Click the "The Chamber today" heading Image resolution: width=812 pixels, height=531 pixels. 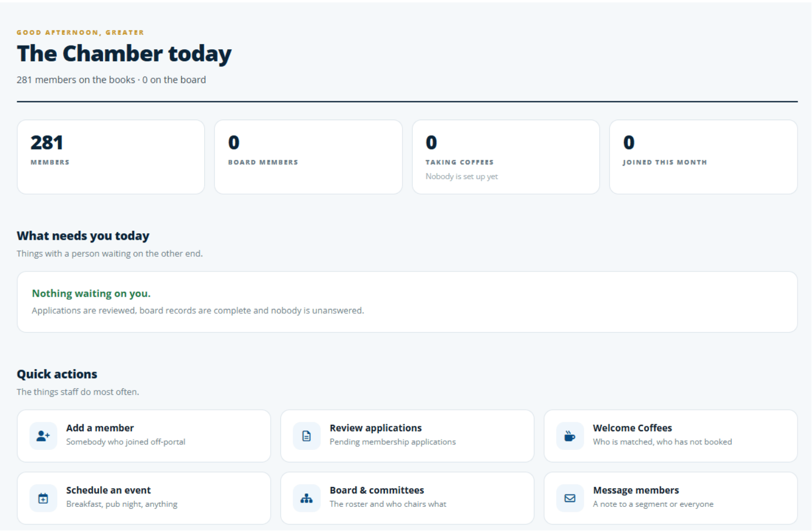pyautogui.click(x=124, y=54)
